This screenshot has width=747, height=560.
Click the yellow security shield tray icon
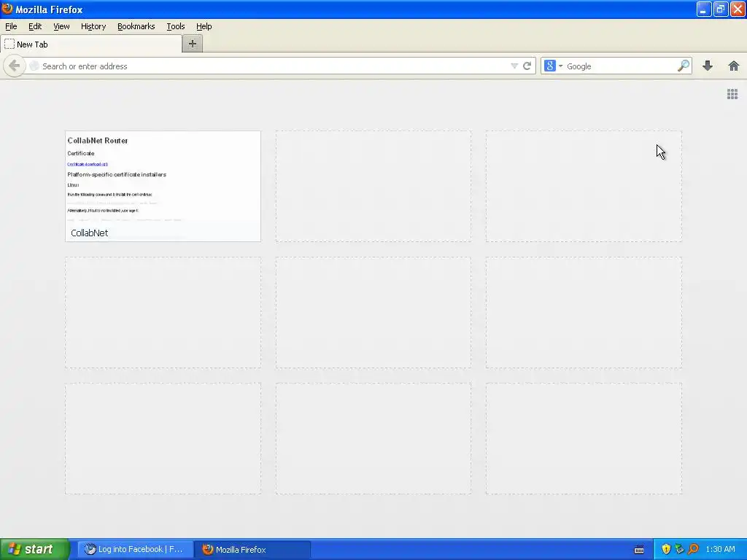[x=666, y=549]
